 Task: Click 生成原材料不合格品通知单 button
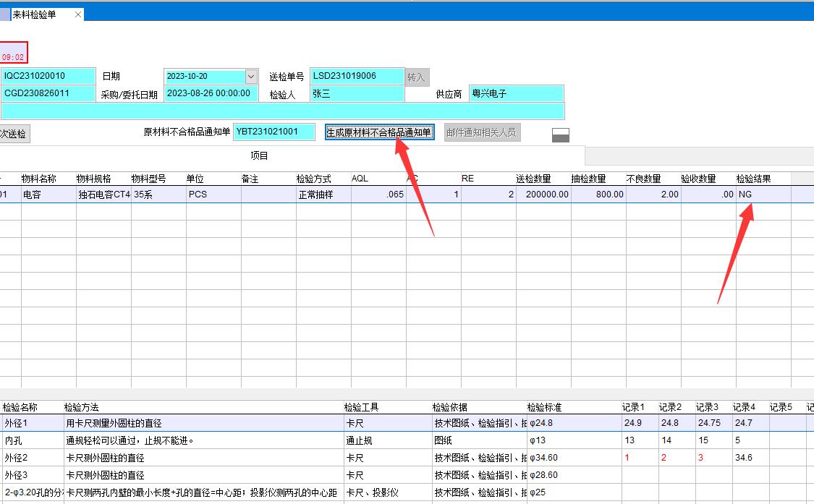coord(379,132)
